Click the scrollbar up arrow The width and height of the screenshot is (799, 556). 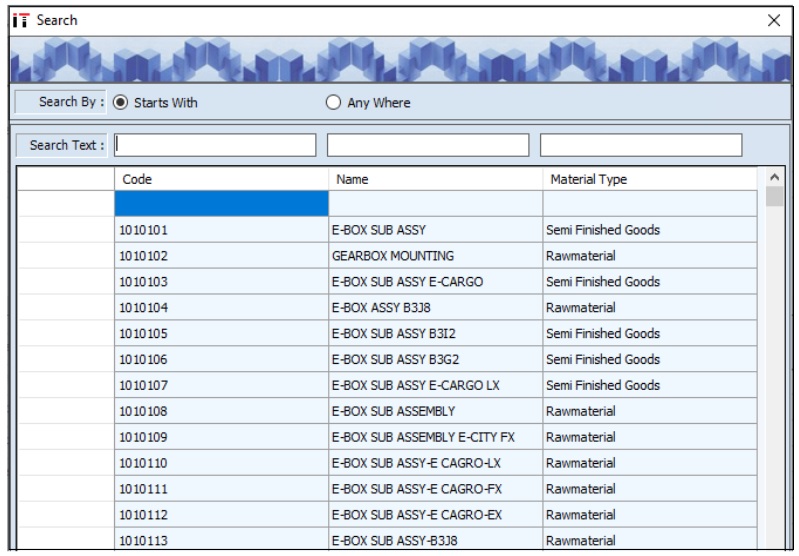coord(774,176)
